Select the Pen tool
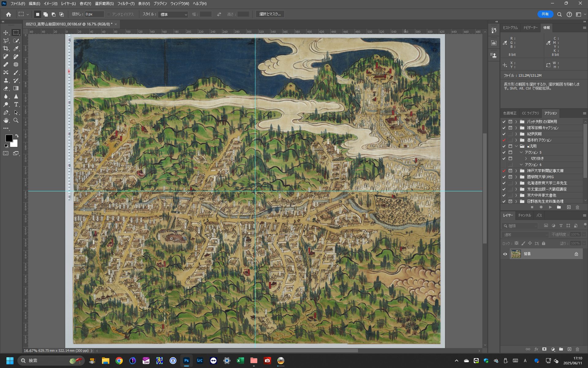 [x=6, y=113]
